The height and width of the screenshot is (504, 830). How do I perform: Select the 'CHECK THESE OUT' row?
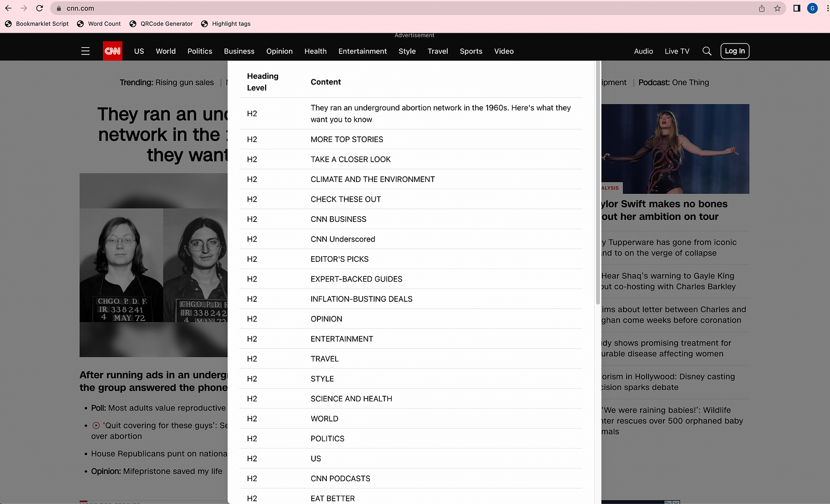point(410,199)
